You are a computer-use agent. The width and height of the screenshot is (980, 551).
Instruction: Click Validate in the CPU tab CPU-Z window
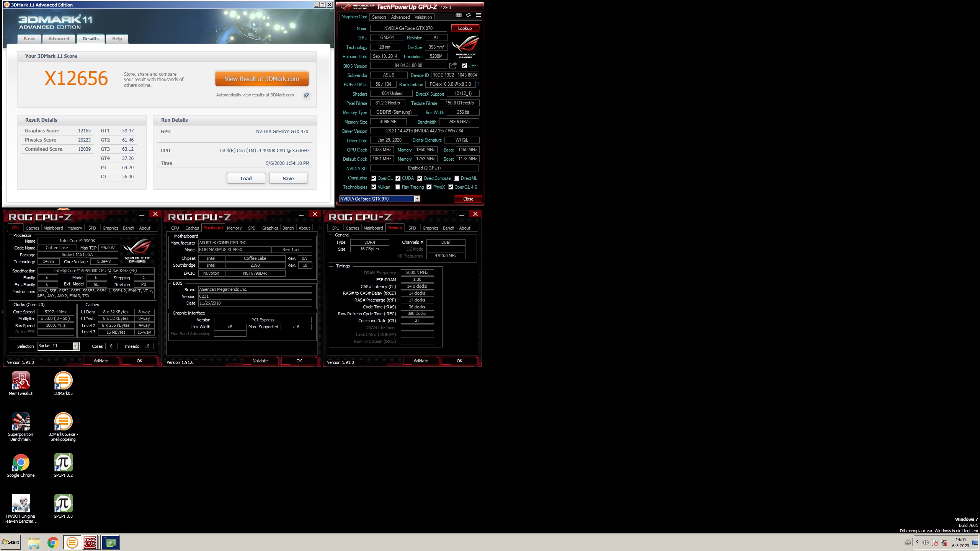click(x=101, y=361)
